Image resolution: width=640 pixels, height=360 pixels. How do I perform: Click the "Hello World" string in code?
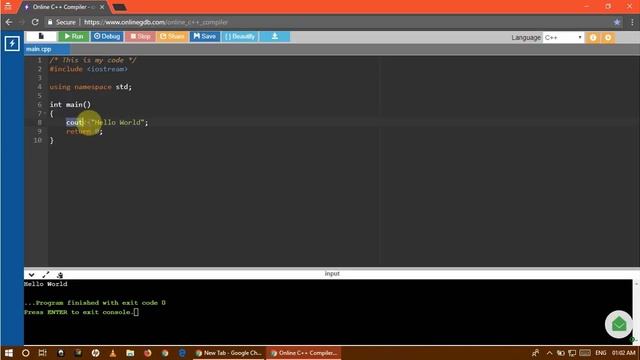118,122
